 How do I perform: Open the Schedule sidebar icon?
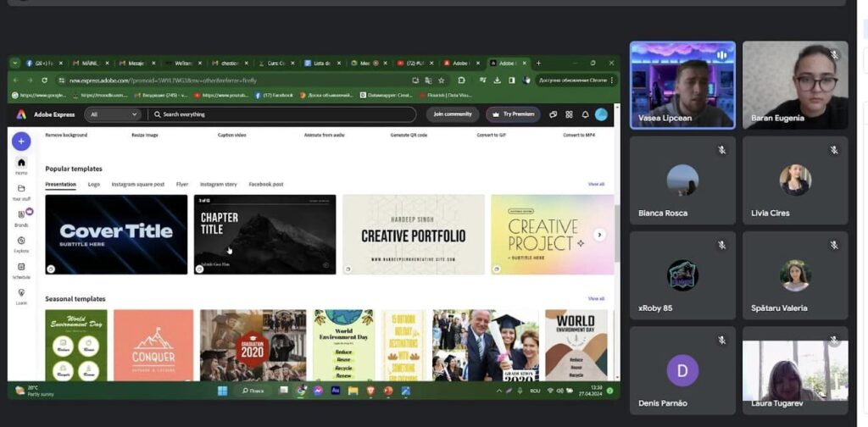(x=21, y=269)
